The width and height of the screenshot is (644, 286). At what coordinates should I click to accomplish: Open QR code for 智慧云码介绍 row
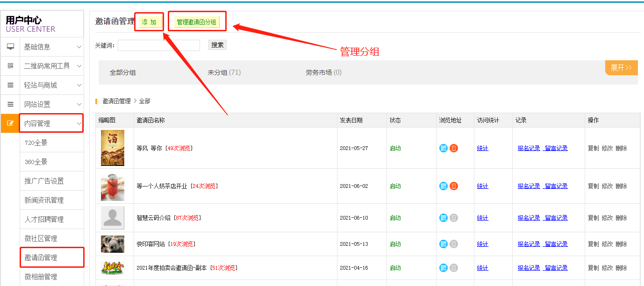(444, 218)
